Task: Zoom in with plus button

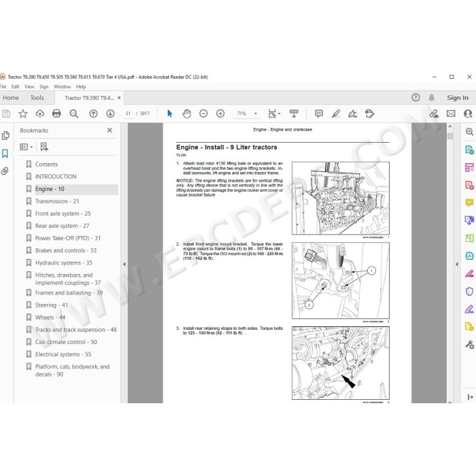Action: click(x=220, y=114)
